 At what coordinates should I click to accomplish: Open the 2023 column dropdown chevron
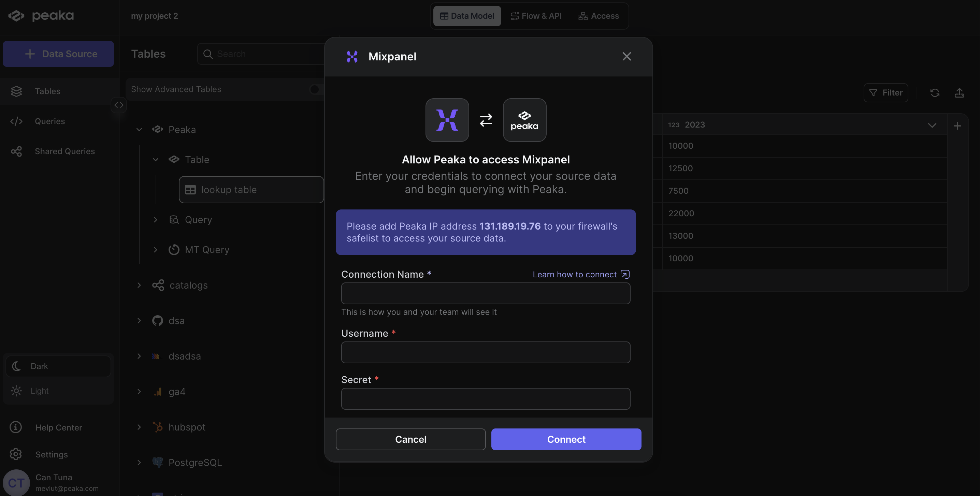(932, 125)
